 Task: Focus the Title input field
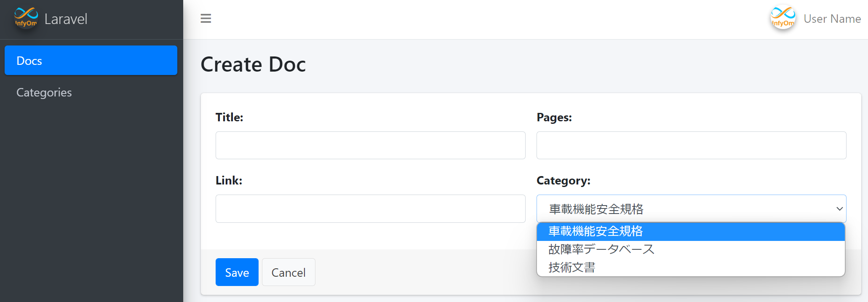[x=370, y=145]
